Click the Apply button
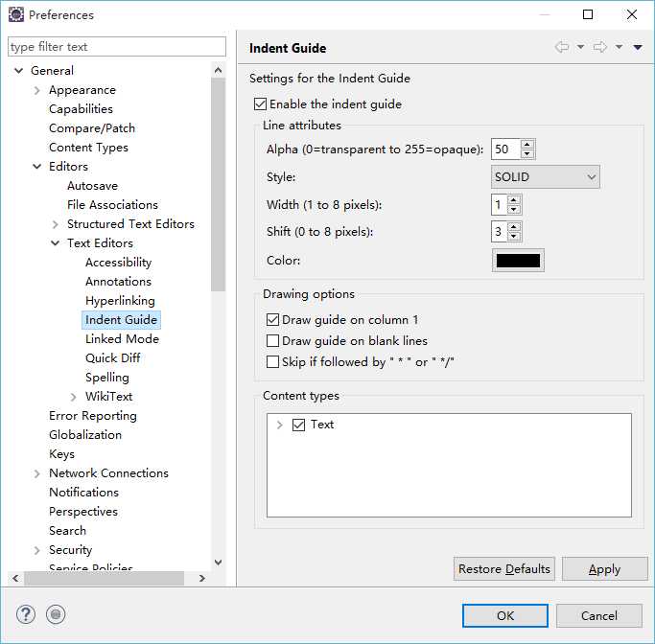655x644 pixels. click(x=604, y=569)
